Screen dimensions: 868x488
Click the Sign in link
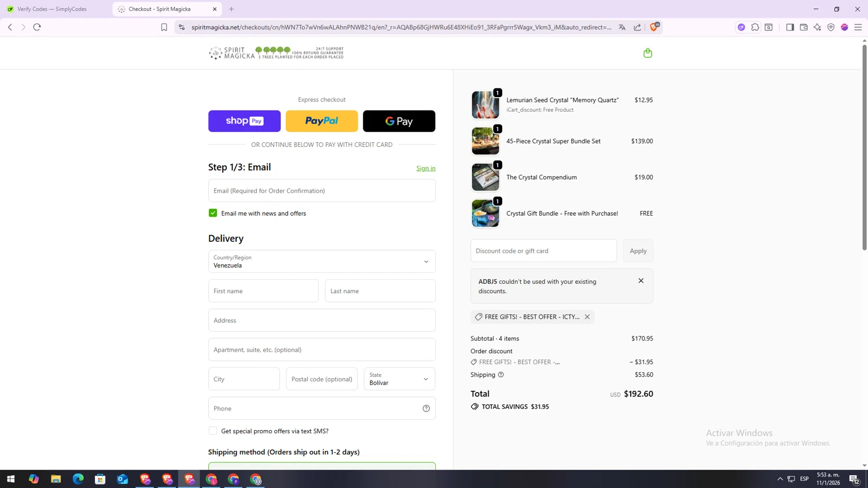[426, 168]
